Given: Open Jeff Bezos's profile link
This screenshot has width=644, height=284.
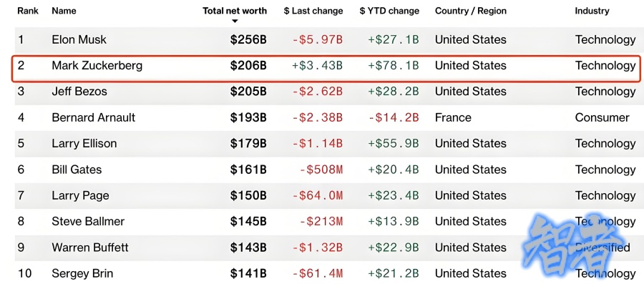Looking at the screenshot, I should [79, 92].
